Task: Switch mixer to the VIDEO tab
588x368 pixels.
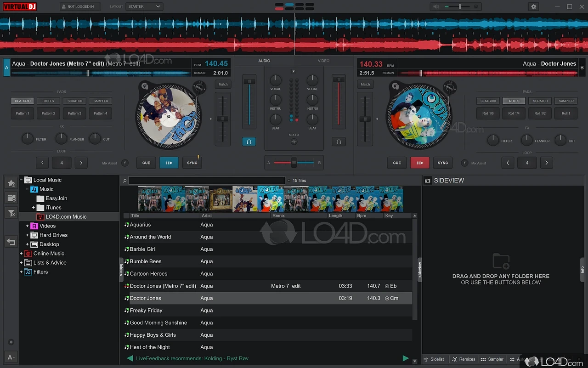Action: click(x=323, y=61)
